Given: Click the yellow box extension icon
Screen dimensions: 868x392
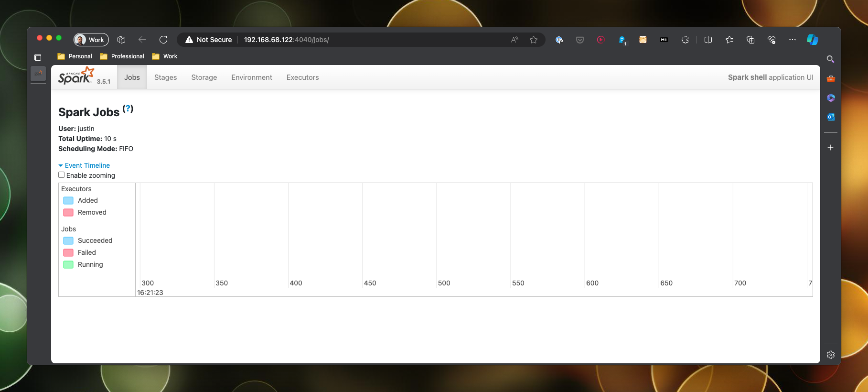Looking at the screenshot, I should tap(643, 40).
